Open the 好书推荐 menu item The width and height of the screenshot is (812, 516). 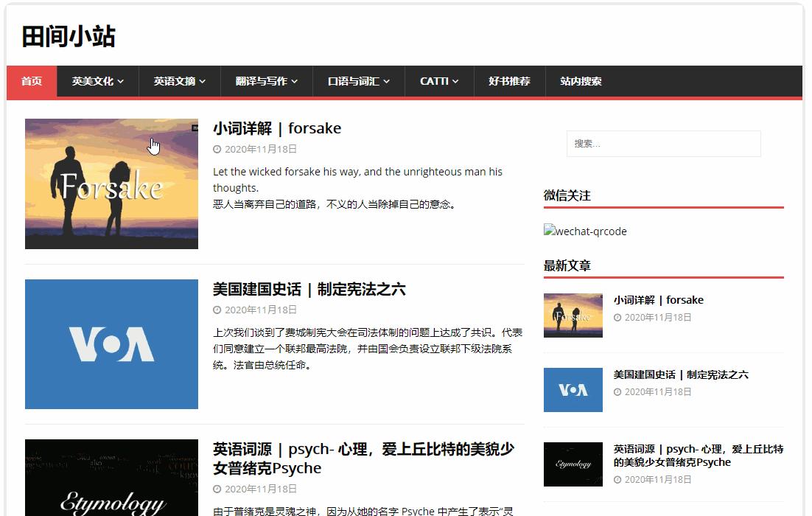click(509, 81)
